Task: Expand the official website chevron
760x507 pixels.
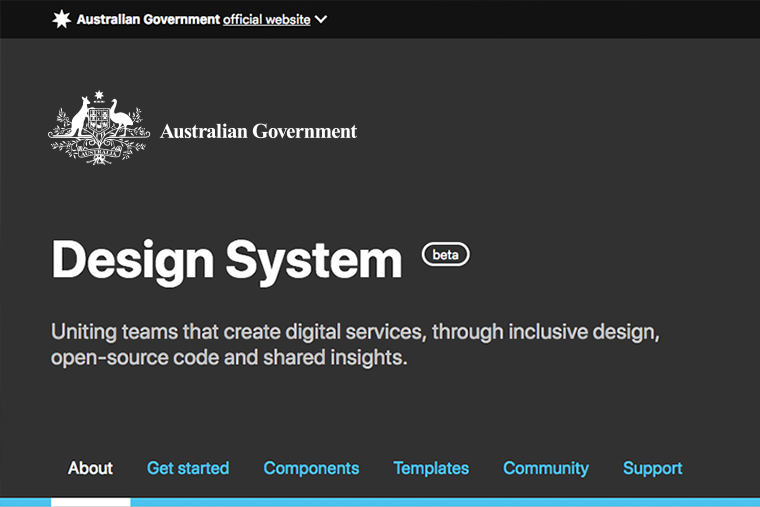Action: click(x=320, y=19)
